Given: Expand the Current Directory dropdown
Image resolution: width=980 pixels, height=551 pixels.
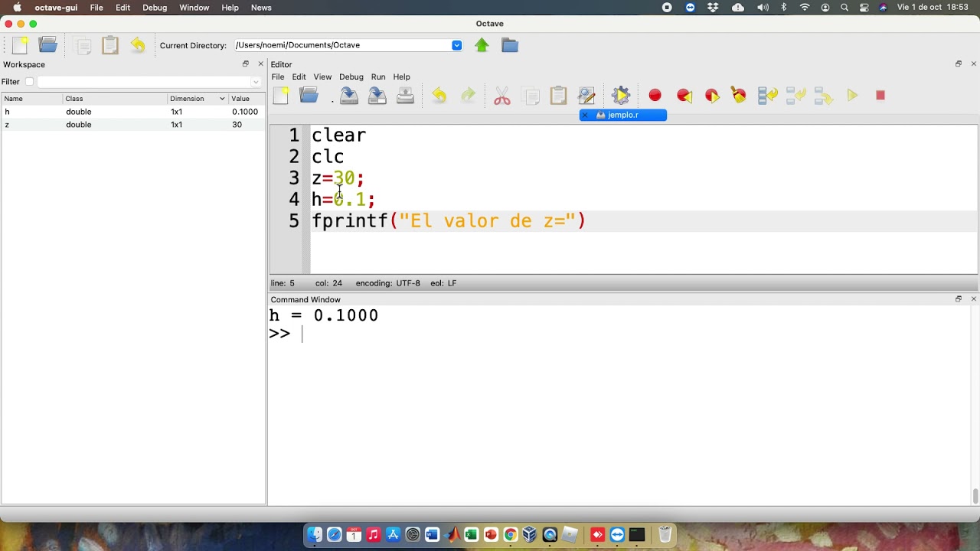Looking at the screenshot, I should point(456,45).
